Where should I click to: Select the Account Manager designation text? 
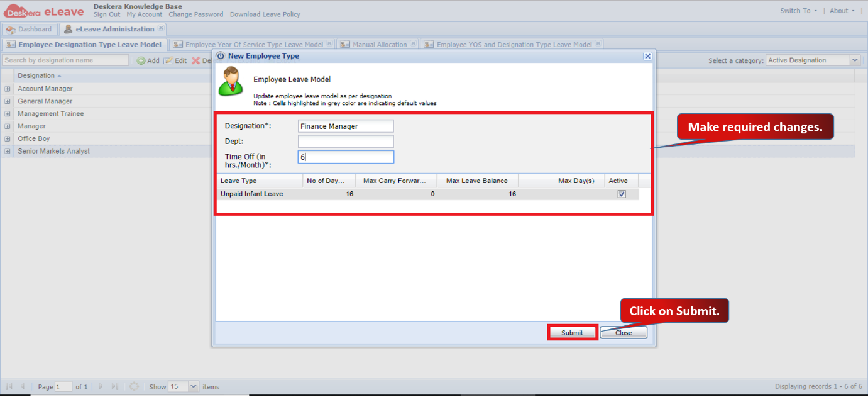click(45, 89)
